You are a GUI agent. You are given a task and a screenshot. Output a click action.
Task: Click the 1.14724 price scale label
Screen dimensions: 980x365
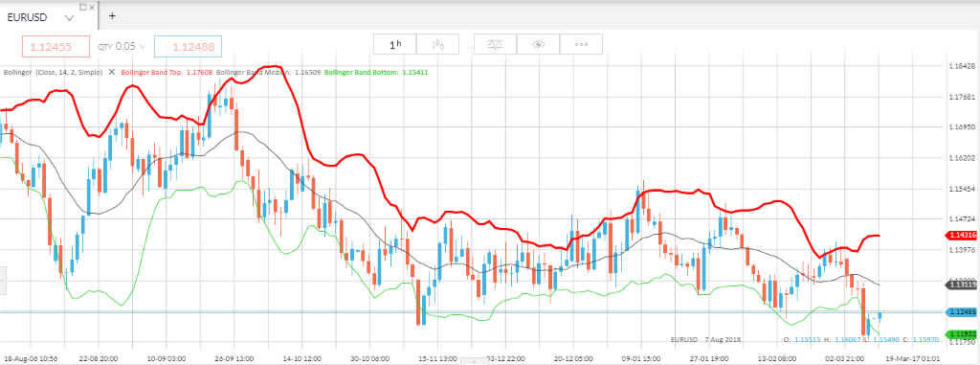pyautogui.click(x=962, y=219)
